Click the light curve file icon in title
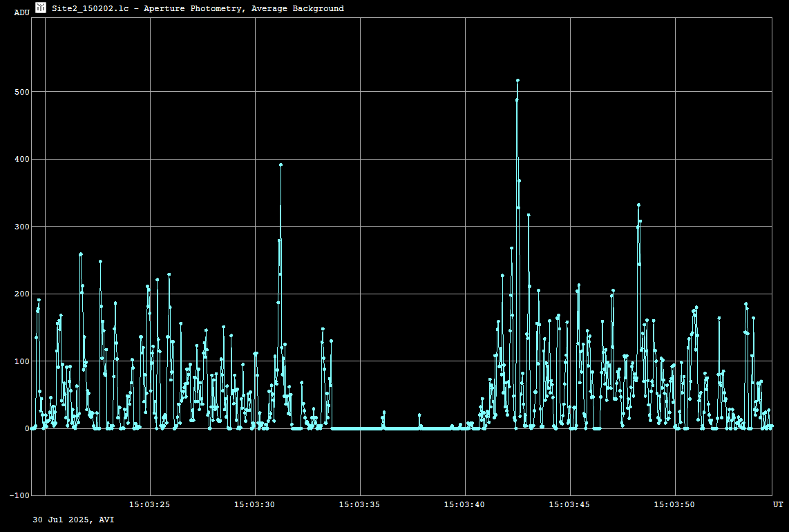 coord(41,8)
